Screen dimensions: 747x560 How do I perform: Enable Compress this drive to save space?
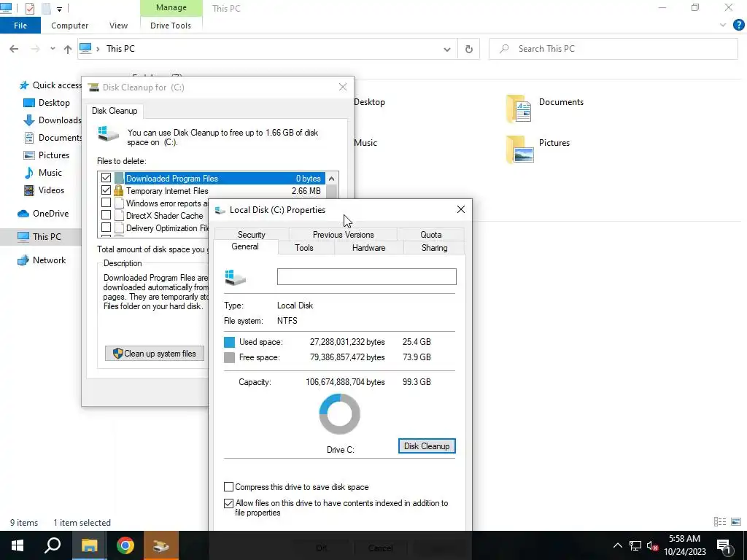pyautogui.click(x=228, y=487)
